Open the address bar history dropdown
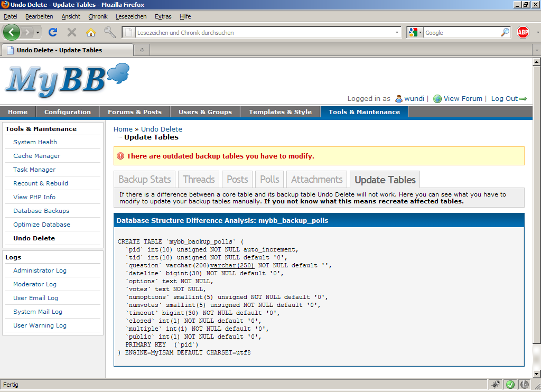 point(397,32)
